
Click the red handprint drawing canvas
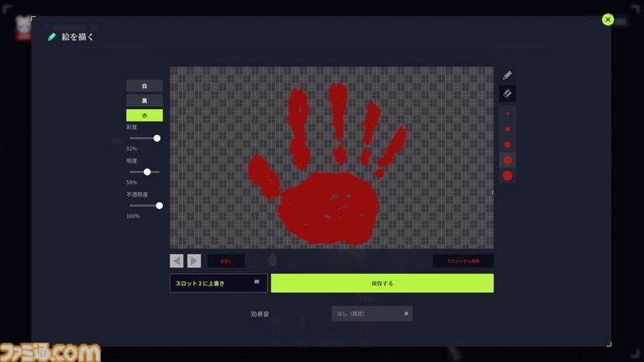tap(332, 158)
